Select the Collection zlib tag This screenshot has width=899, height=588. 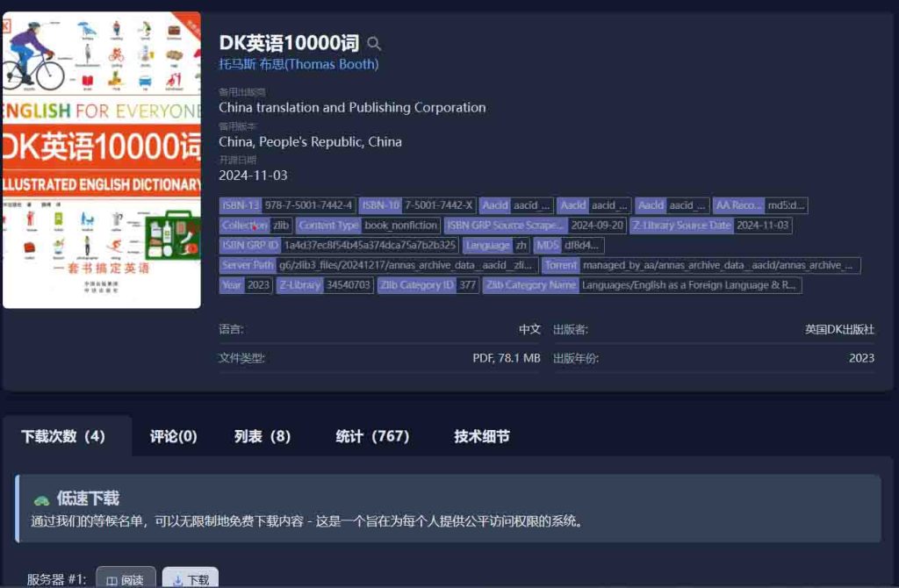pyautogui.click(x=255, y=226)
